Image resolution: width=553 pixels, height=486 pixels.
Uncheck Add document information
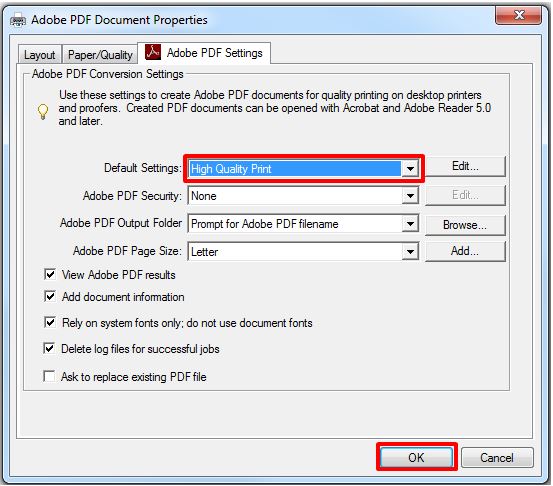coord(50,296)
